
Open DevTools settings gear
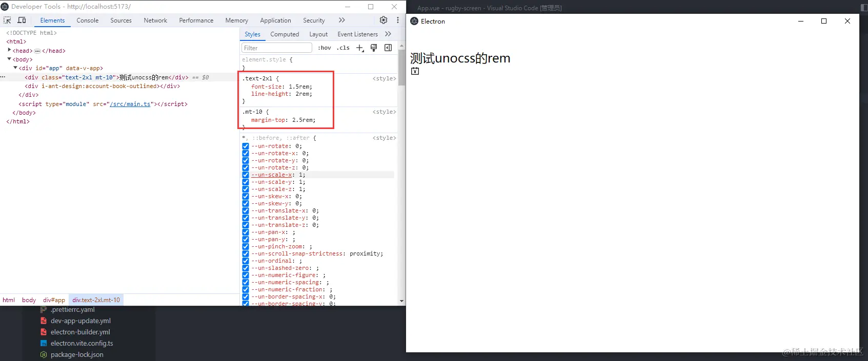[x=383, y=20]
